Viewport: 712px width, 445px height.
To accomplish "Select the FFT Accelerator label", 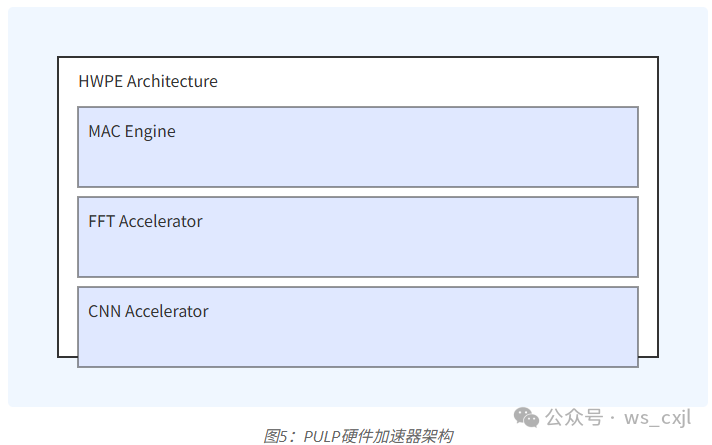I will (x=145, y=221).
